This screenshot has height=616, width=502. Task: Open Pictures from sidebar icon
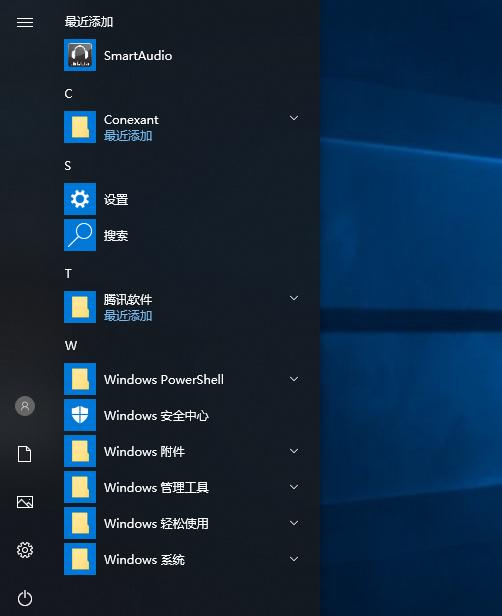(25, 502)
